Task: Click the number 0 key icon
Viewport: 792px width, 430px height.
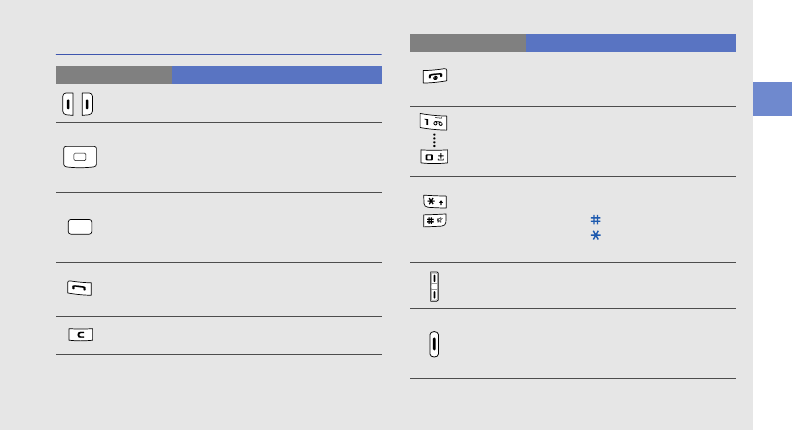Action: tap(434, 159)
